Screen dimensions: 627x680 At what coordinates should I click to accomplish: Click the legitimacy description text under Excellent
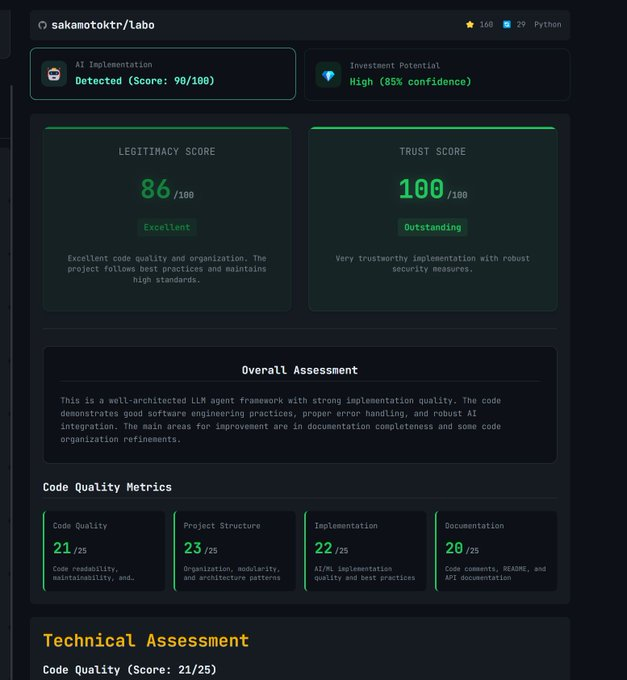tap(167, 269)
